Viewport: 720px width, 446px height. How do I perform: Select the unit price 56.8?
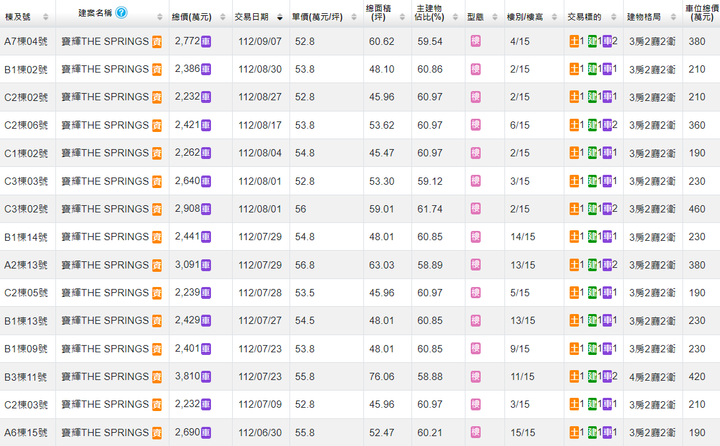[x=304, y=265]
